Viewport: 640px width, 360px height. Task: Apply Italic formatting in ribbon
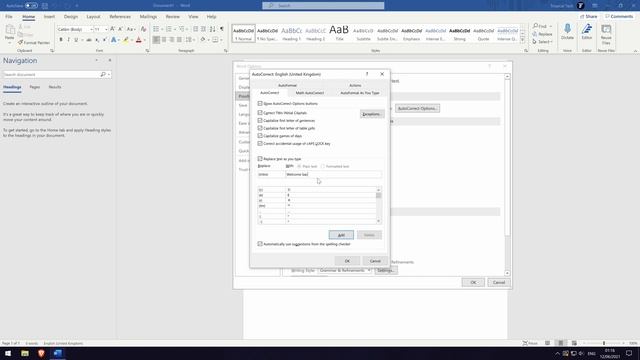coord(68,40)
